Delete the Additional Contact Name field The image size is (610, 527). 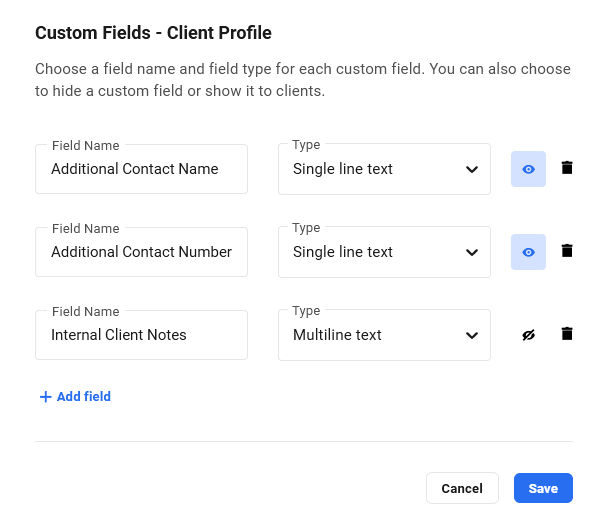pyautogui.click(x=567, y=168)
